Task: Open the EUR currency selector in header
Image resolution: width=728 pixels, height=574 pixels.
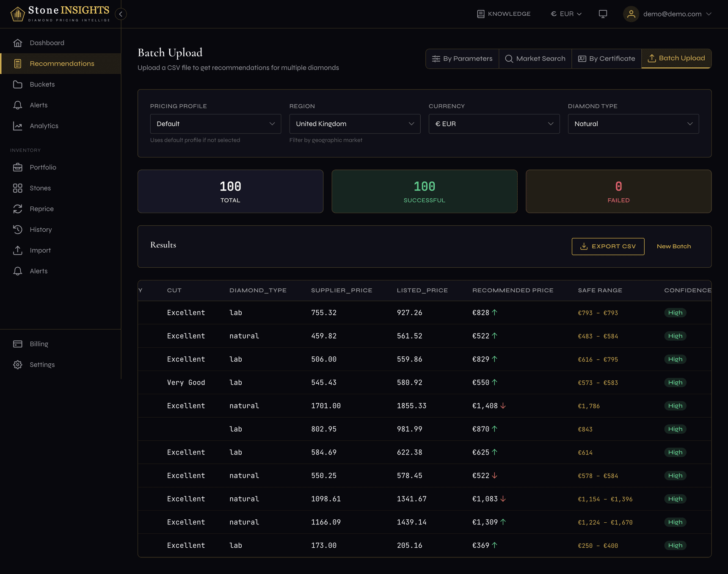Action: tap(566, 14)
